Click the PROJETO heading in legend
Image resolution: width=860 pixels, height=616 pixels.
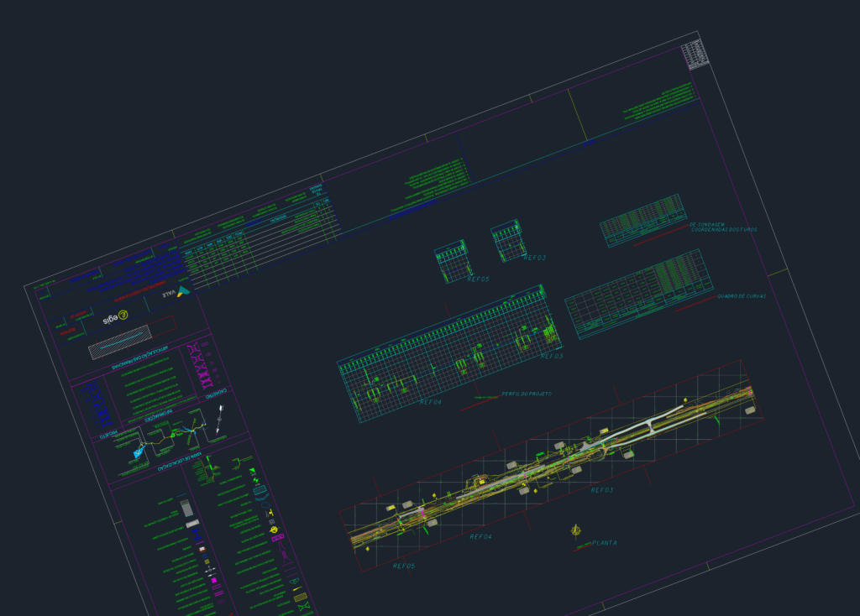pos(108,436)
